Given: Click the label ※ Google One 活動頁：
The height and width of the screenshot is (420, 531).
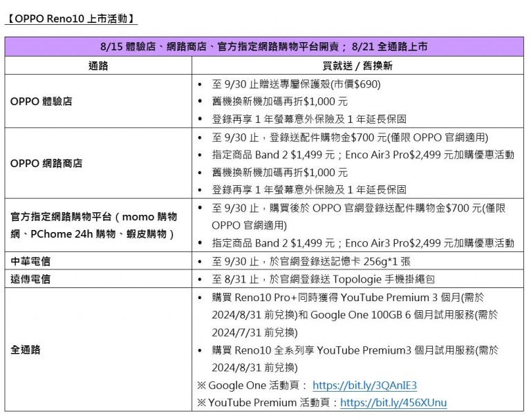Looking at the screenshot, I should 252,385.
